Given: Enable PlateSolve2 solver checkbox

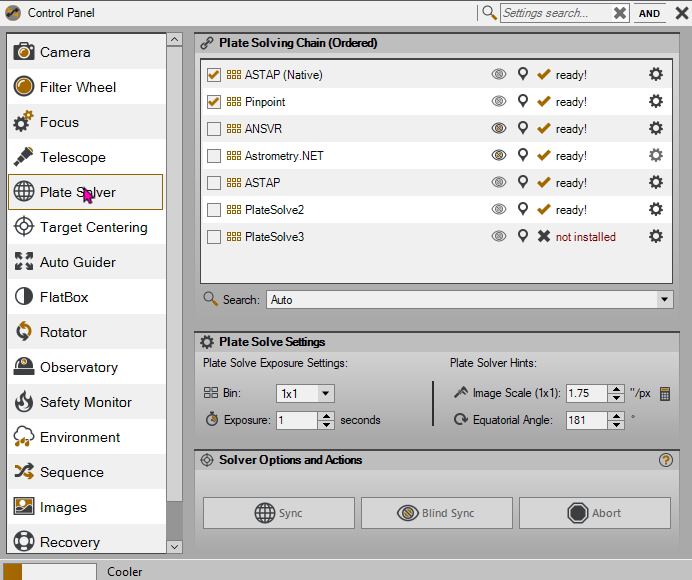Looking at the screenshot, I should coord(214,210).
